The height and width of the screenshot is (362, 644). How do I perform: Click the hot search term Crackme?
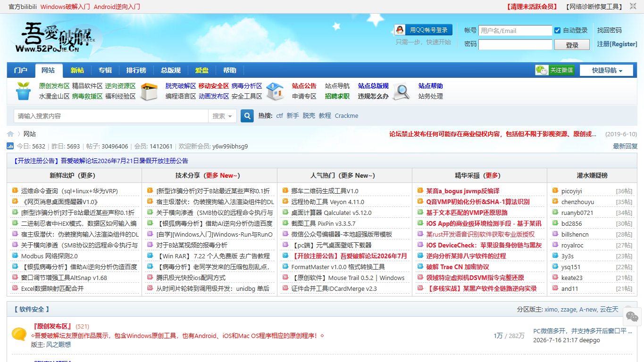[x=347, y=115]
